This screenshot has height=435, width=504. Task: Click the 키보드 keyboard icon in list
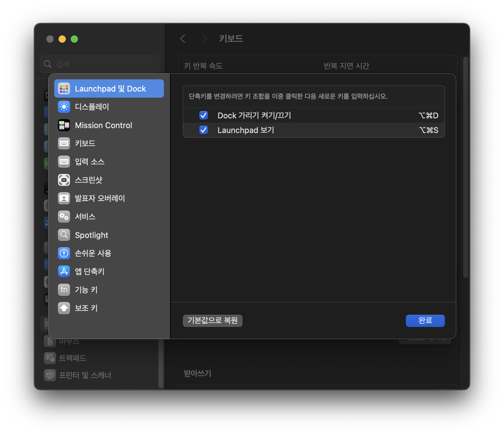pyautogui.click(x=64, y=143)
